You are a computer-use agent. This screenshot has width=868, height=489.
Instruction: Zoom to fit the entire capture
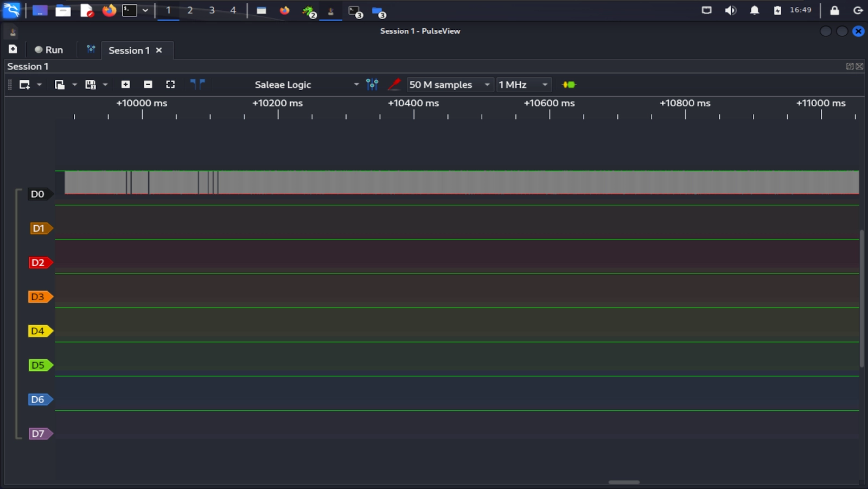click(170, 84)
